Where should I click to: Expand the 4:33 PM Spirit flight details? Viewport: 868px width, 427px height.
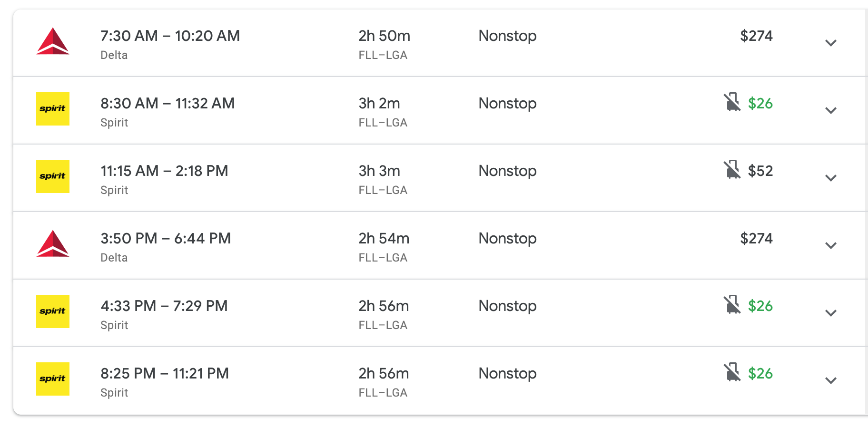coord(831,313)
